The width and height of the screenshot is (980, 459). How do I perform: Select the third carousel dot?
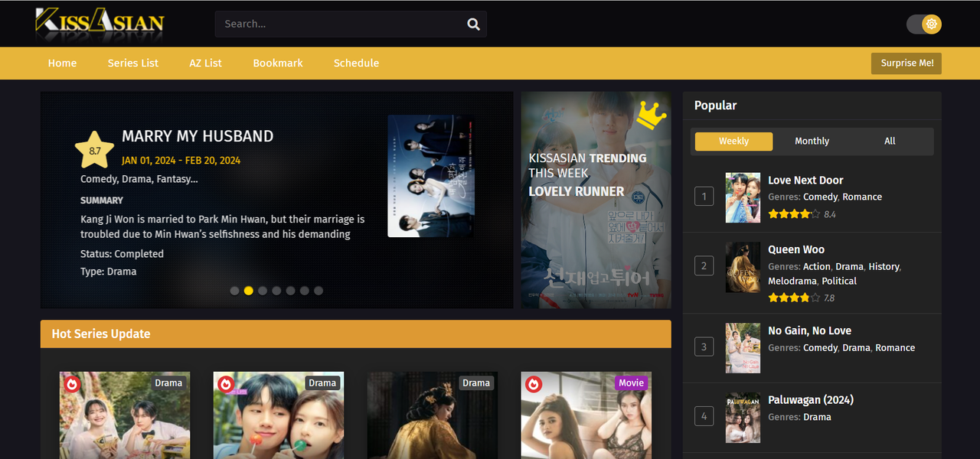[263, 291]
